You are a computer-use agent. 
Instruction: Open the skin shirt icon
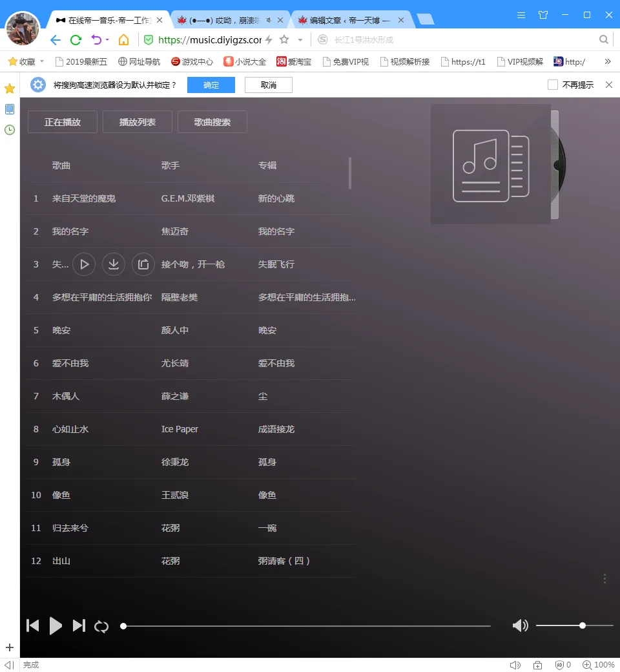click(x=543, y=15)
